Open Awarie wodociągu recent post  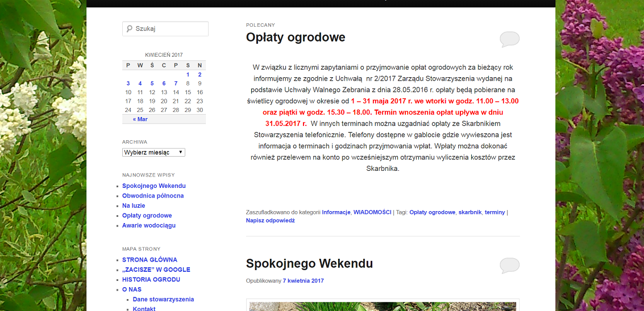click(148, 225)
